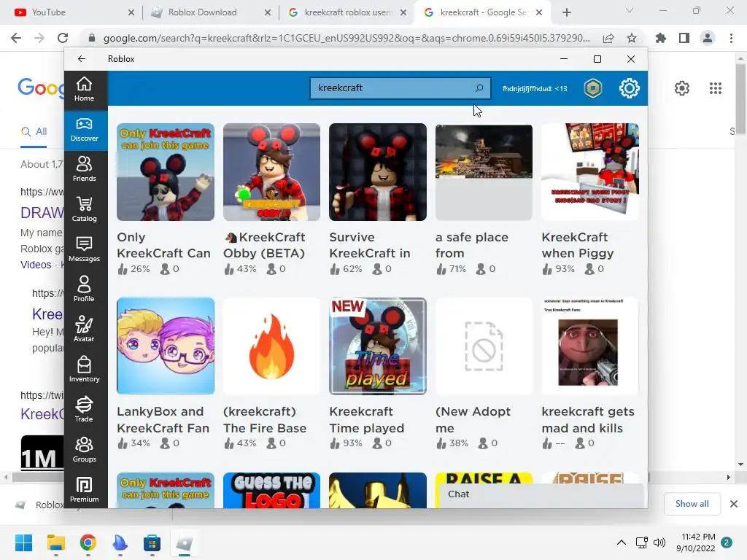Open the 'KreekCraft when Piggy' thumbnail
The image size is (747, 560).
point(590,172)
